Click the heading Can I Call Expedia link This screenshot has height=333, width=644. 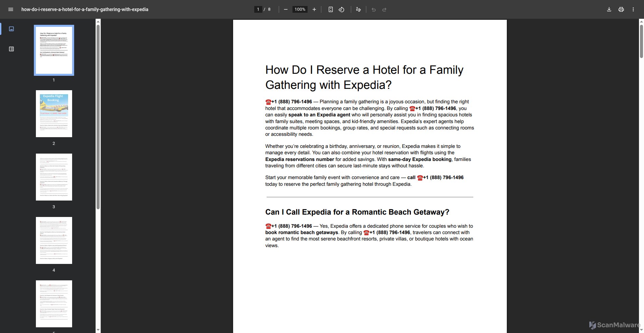point(357,212)
